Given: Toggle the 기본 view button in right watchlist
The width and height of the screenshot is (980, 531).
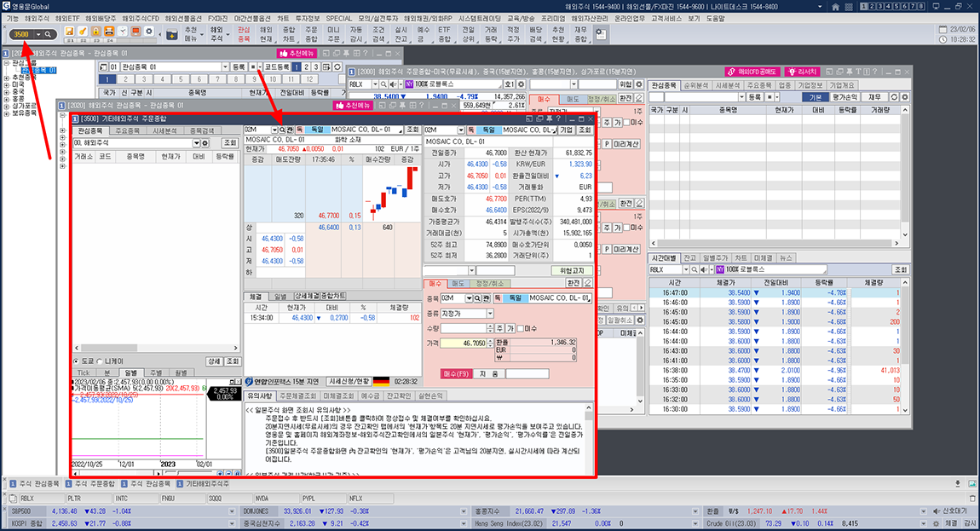Looking at the screenshot, I should (x=815, y=97).
